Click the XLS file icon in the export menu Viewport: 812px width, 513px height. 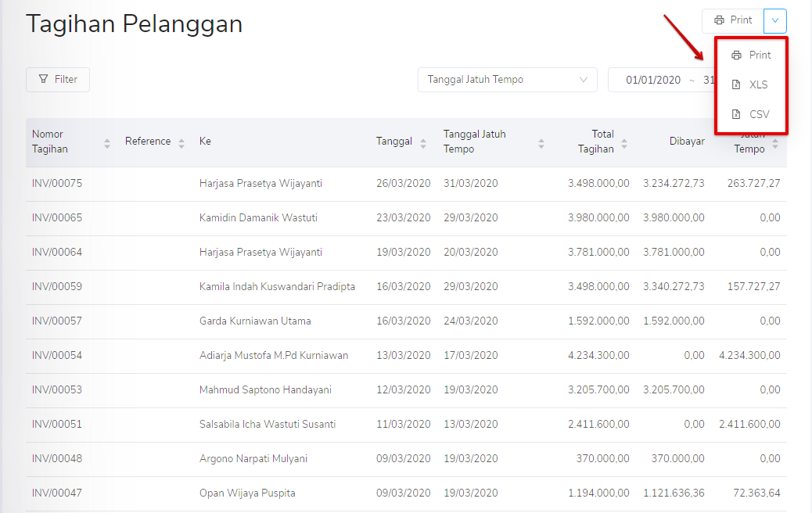click(x=735, y=84)
